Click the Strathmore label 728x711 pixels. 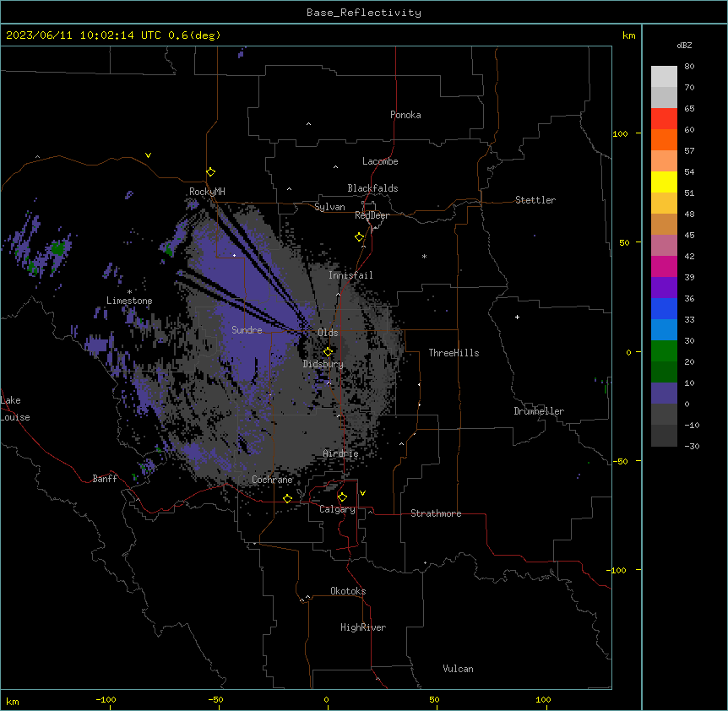[436, 513]
